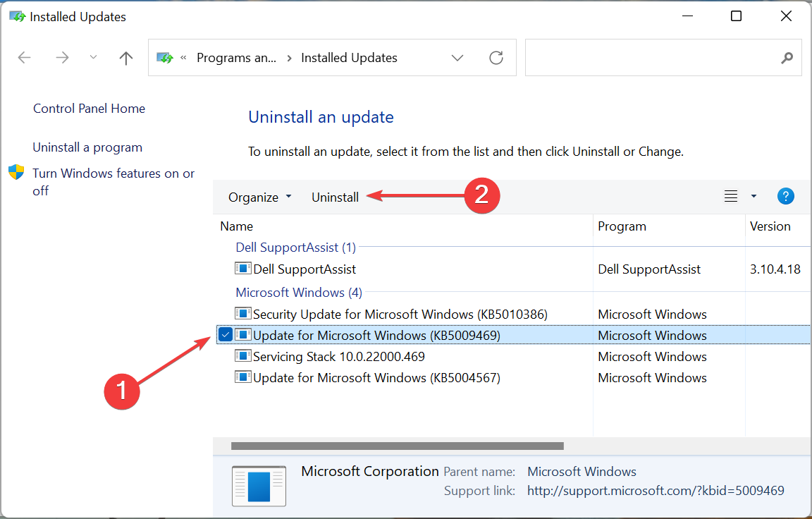Close the Installed Updates window

(x=786, y=16)
